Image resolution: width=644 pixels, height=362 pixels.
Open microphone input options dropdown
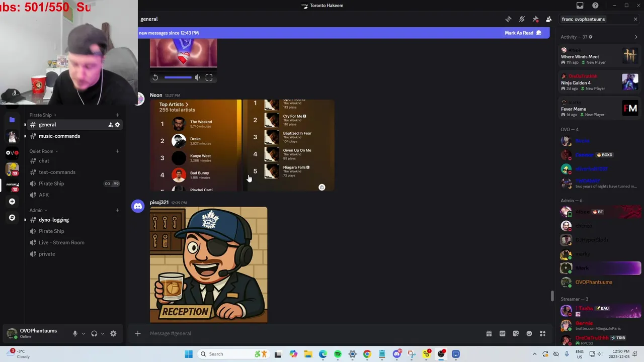84,333
